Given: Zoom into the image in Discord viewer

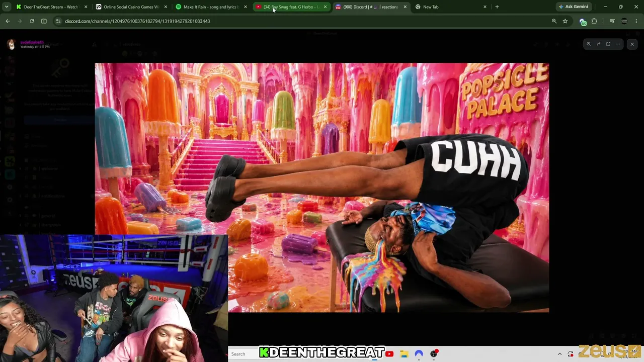Looking at the screenshot, I should tap(589, 44).
